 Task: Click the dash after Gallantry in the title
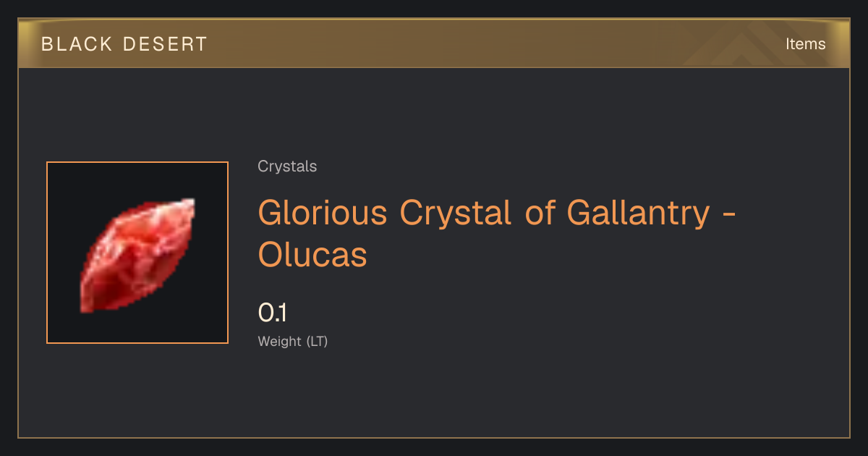[x=728, y=215]
